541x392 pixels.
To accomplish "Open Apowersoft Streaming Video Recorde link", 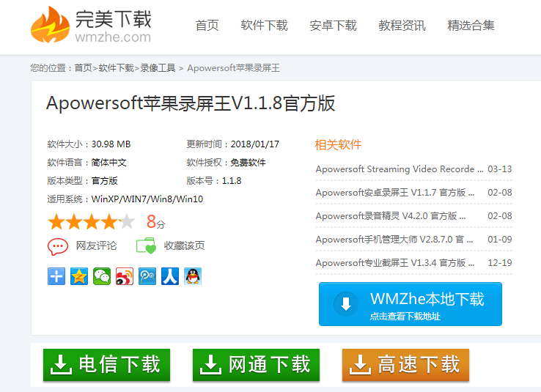I will 400,169.
